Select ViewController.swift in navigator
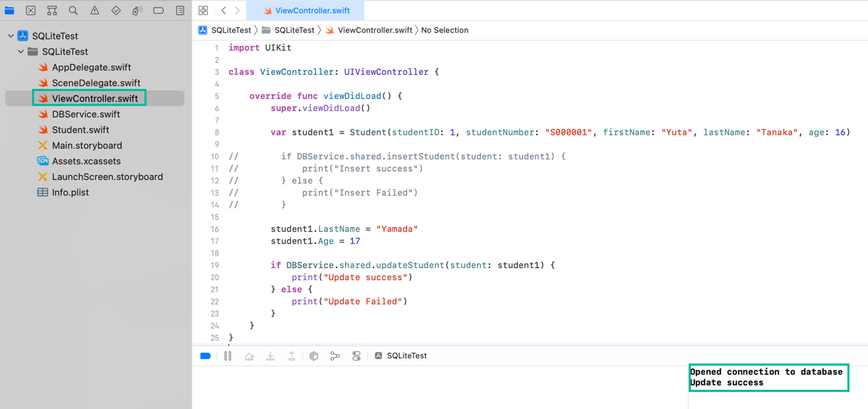The height and width of the screenshot is (409, 868). pyautogui.click(x=95, y=98)
